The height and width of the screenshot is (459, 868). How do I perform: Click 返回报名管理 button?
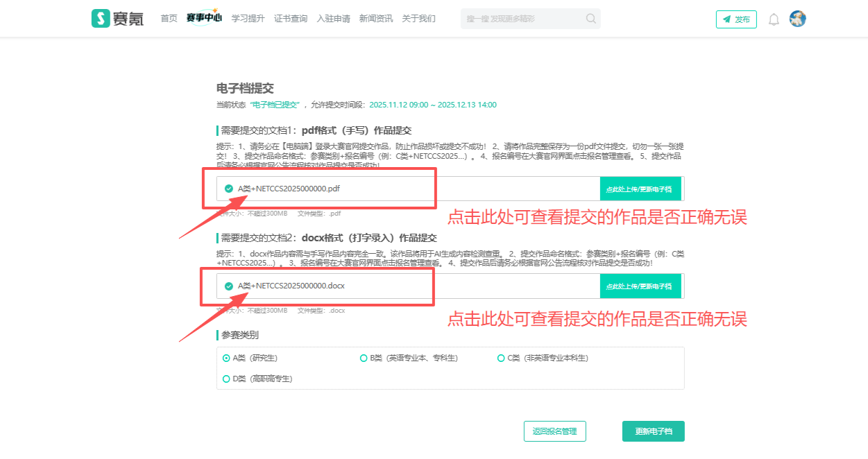tap(554, 431)
